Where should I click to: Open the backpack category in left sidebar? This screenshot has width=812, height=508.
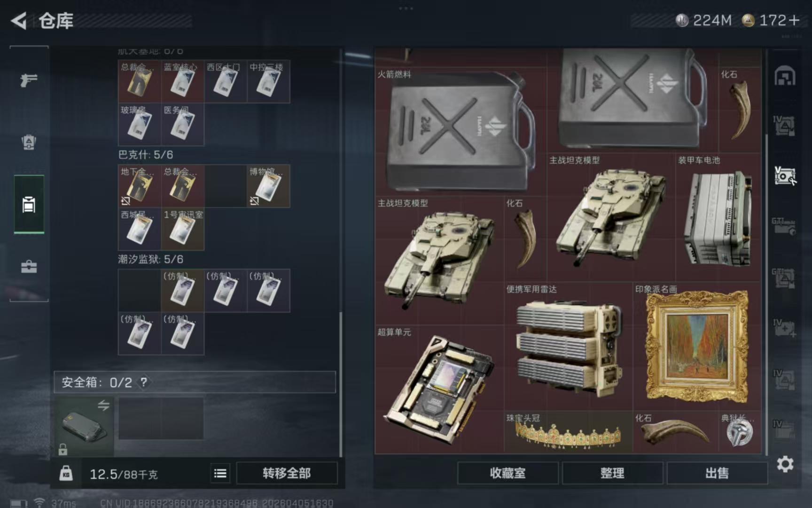tap(29, 142)
